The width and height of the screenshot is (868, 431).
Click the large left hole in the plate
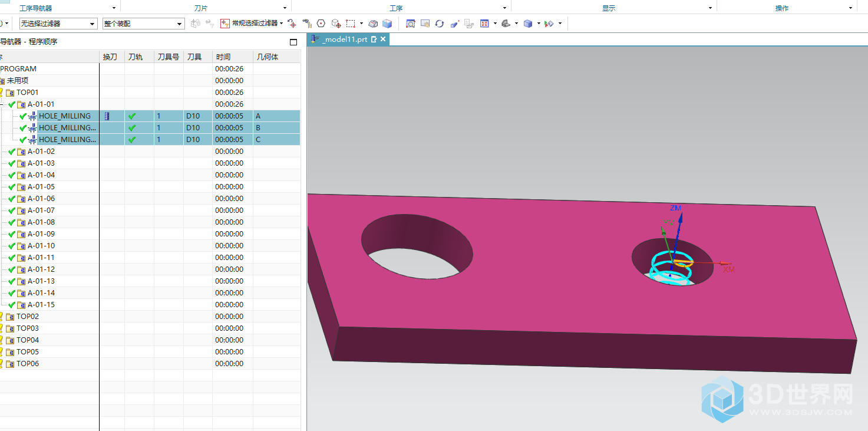417,246
